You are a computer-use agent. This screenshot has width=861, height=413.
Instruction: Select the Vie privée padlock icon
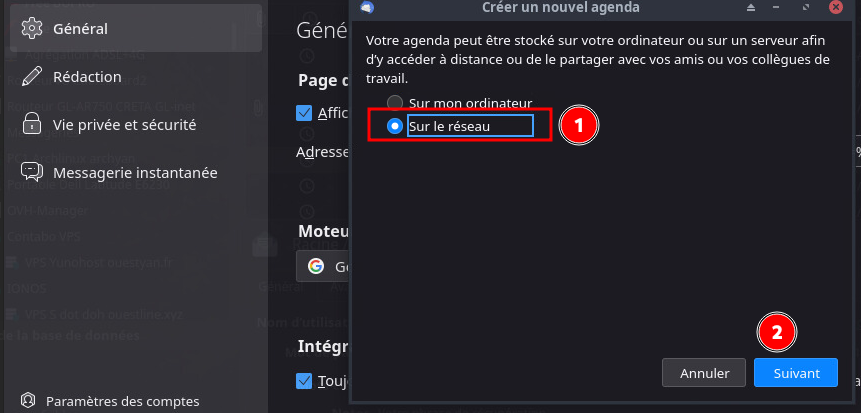coord(31,125)
